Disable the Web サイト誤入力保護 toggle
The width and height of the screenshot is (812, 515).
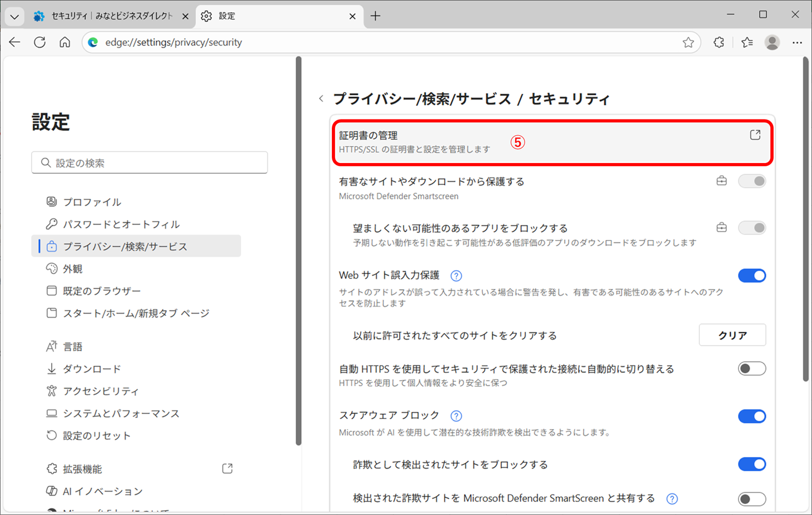click(x=751, y=276)
